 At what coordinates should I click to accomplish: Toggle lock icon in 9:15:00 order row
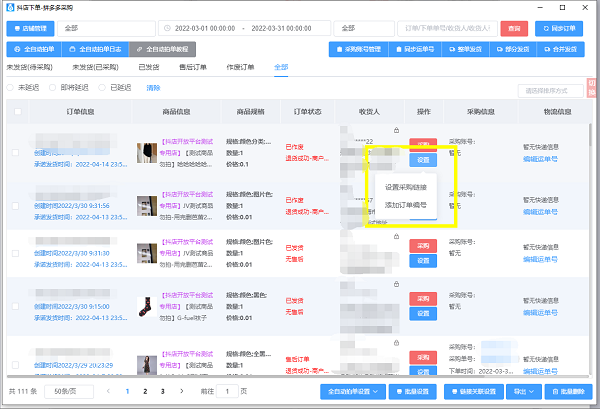pos(396,284)
